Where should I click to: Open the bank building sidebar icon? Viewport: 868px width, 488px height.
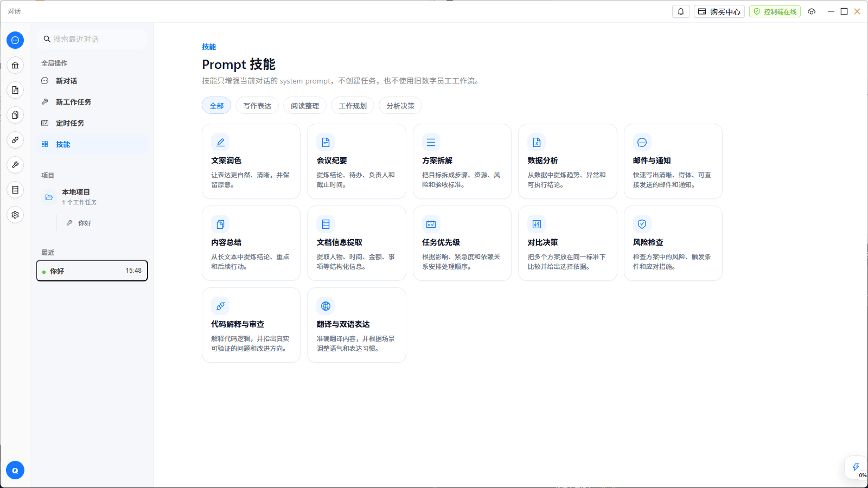pyautogui.click(x=15, y=66)
